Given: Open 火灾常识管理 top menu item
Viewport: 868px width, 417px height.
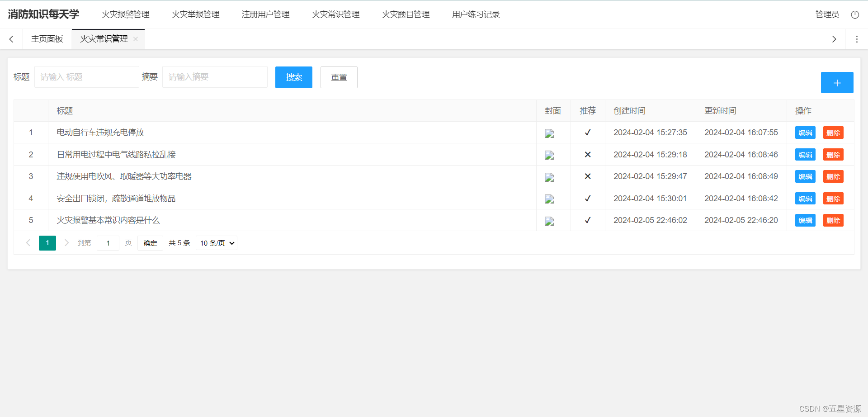Looking at the screenshot, I should pyautogui.click(x=335, y=14).
